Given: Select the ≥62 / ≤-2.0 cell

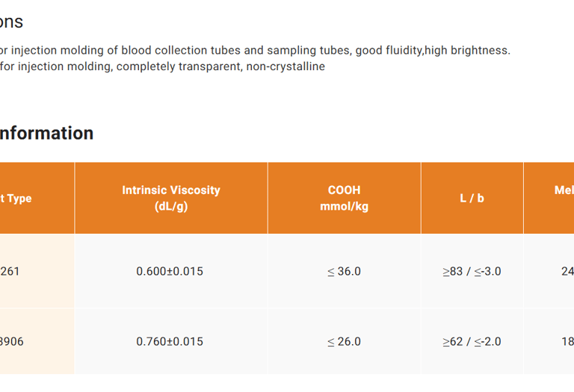Looking at the screenshot, I should point(472,341).
